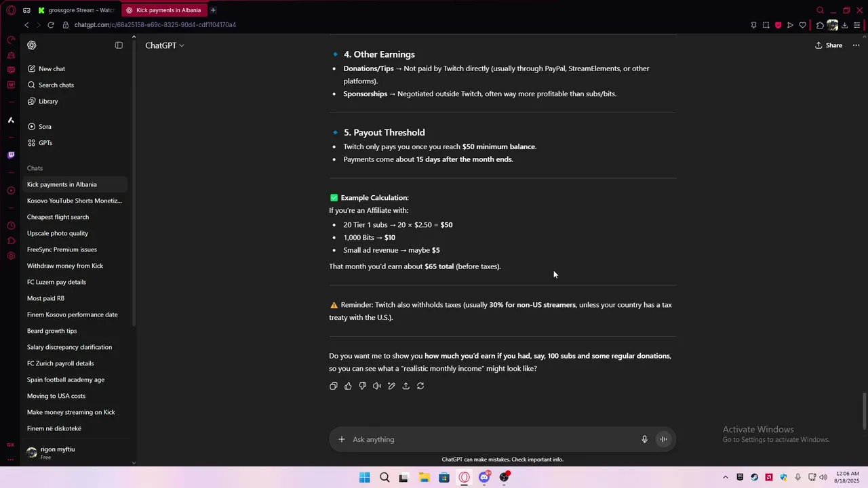Open the Cheapest flight search chat

pos(75,217)
